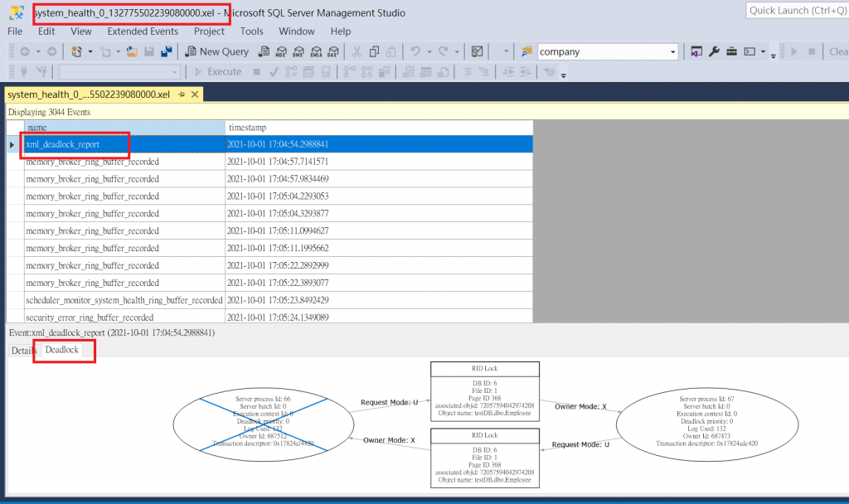Expand the Redo history dropdown arrow
This screenshot has width=849, height=504.
[457, 52]
